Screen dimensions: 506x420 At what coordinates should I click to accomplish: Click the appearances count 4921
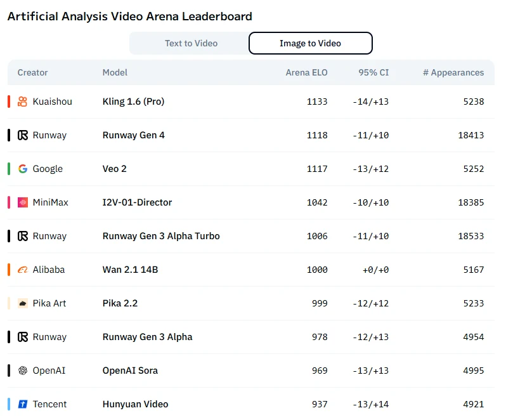pos(474,404)
